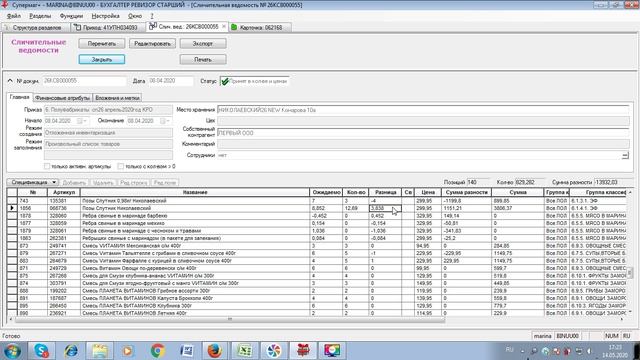Launch Firefox from the taskbar
This screenshot has height=360, width=640.
point(215,351)
